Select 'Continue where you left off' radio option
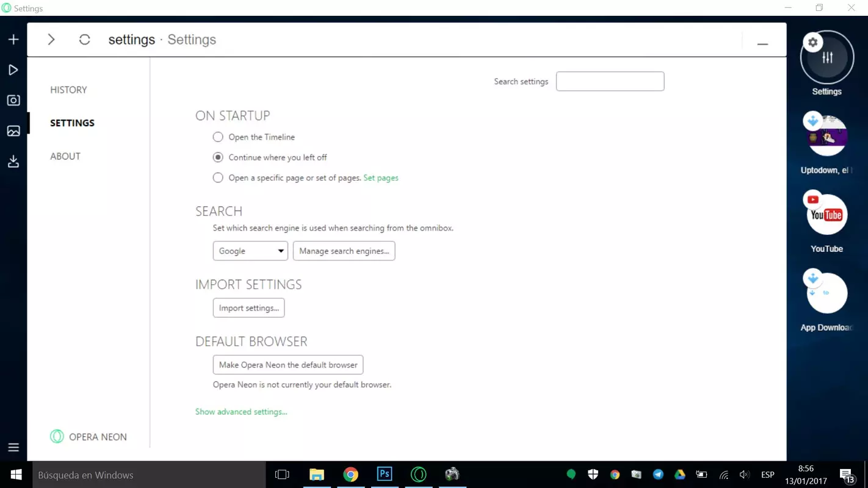868x488 pixels. coord(218,157)
